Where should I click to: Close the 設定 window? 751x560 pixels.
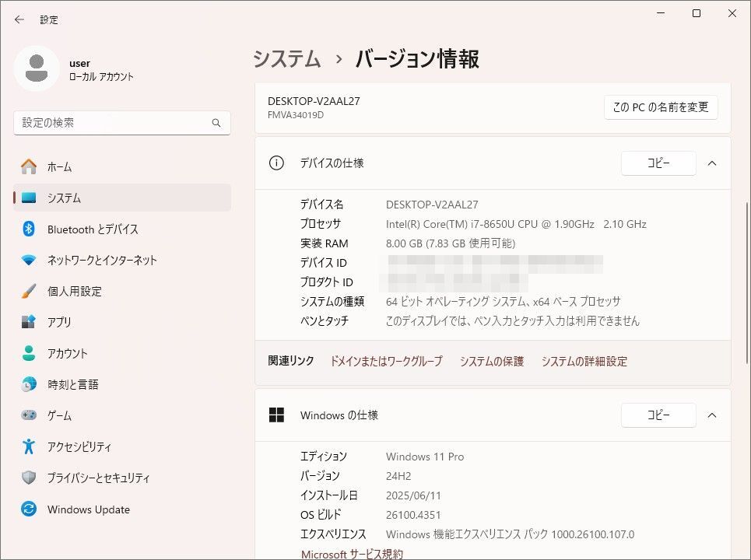732,13
